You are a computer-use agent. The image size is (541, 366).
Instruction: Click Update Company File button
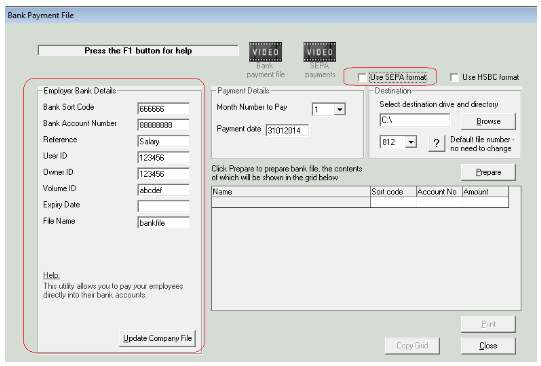[157, 338]
